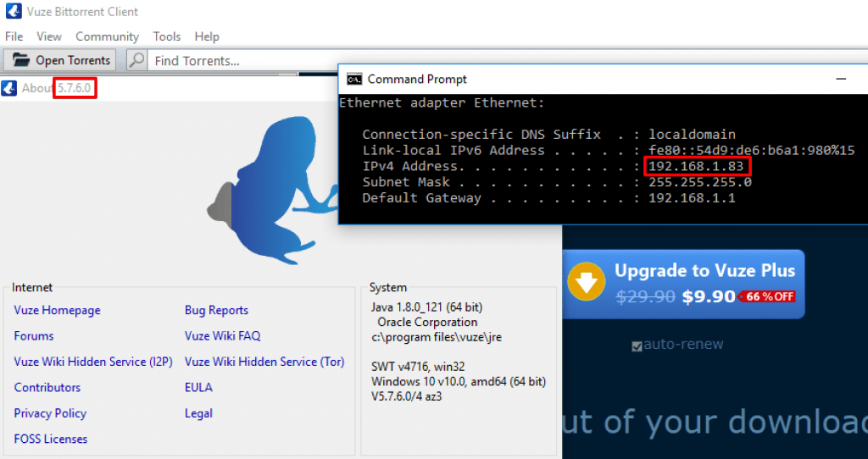Click the folder icon on Open Torrents
The image size is (868, 459).
pyautogui.click(x=21, y=60)
